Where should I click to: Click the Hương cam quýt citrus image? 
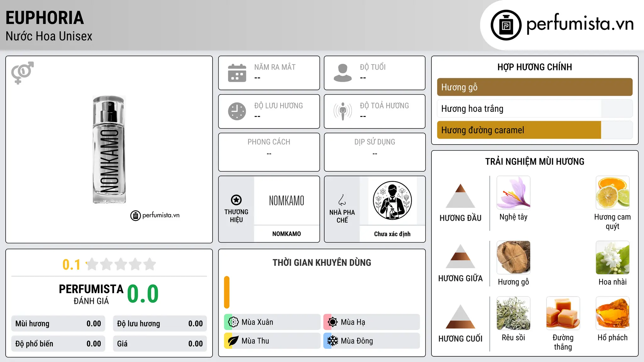613,193
